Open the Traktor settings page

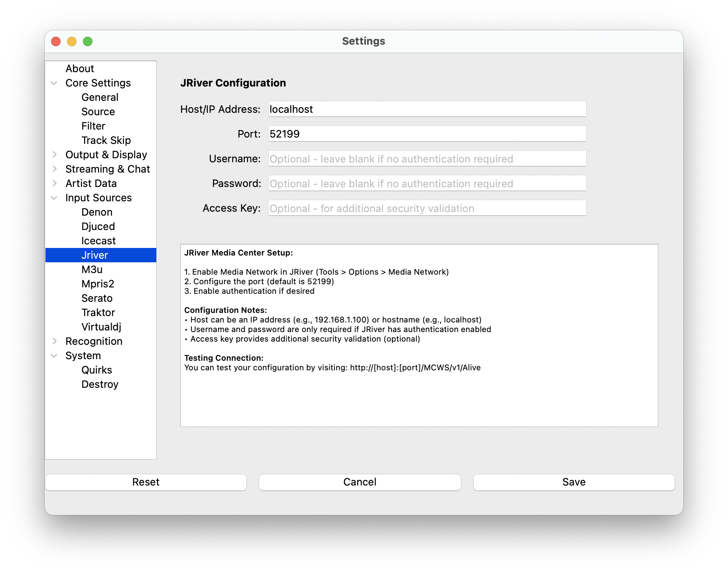point(98,313)
